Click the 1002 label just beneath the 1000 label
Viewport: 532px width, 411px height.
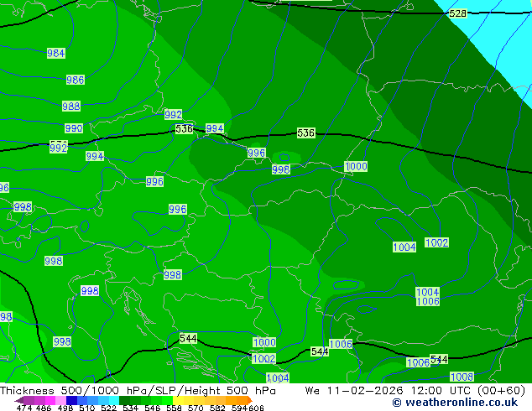click(264, 359)
